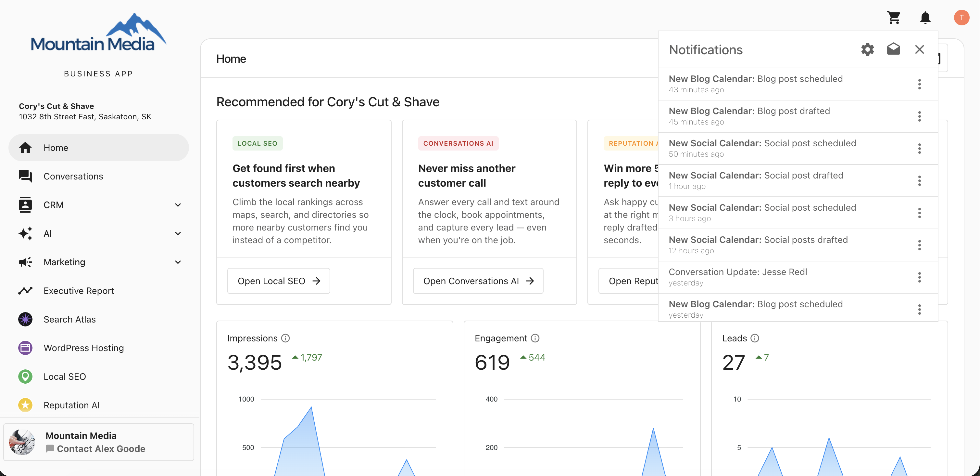Open the shopping cart icon
The image size is (980, 476).
894,18
